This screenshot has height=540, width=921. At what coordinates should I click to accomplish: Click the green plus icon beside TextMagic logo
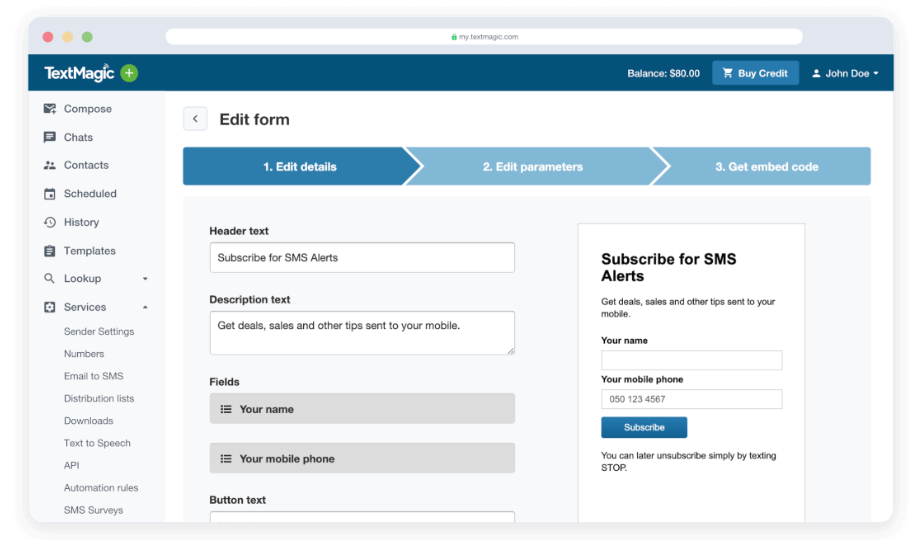[129, 73]
